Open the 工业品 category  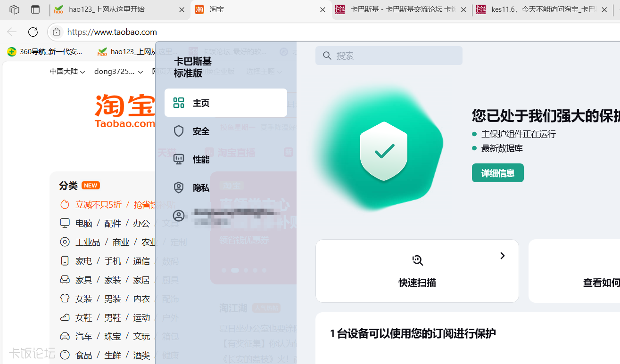click(x=88, y=242)
